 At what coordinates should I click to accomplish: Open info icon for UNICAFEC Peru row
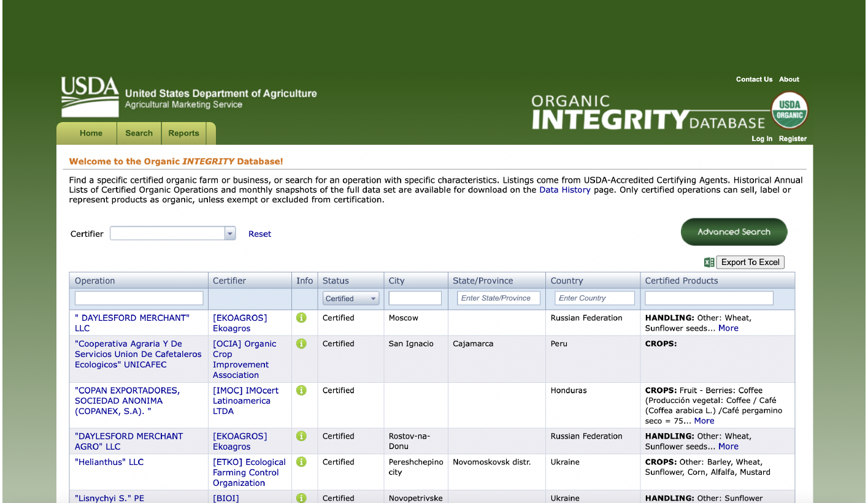(x=301, y=344)
